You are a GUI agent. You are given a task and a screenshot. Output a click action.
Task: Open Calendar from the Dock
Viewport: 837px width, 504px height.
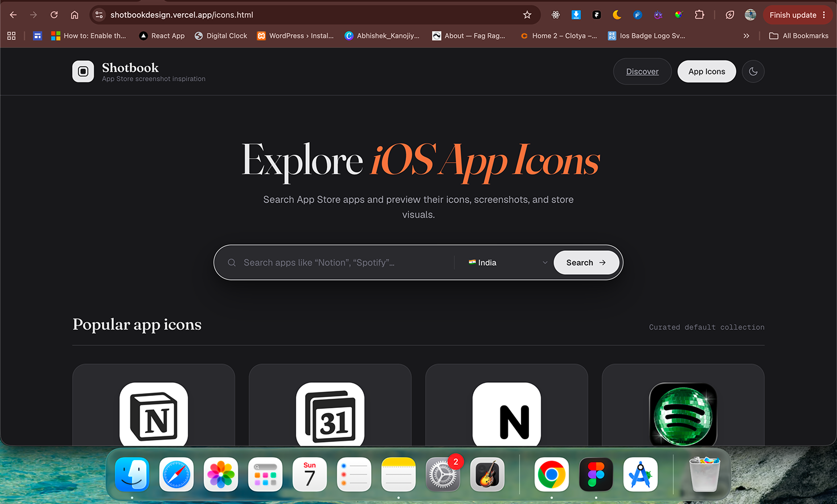pos(310,474)
